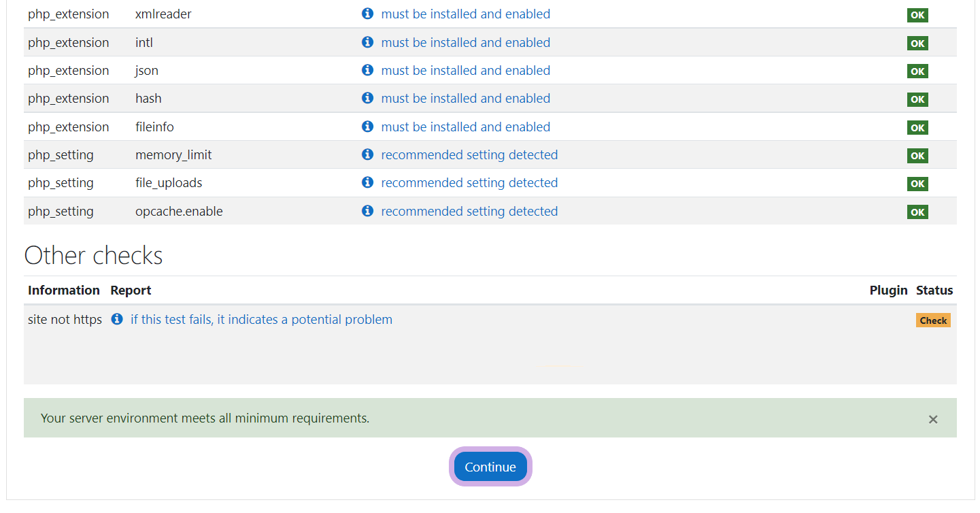
Task: Open json 'must be installed and enabled' link
Action: [x=465, y=70]
